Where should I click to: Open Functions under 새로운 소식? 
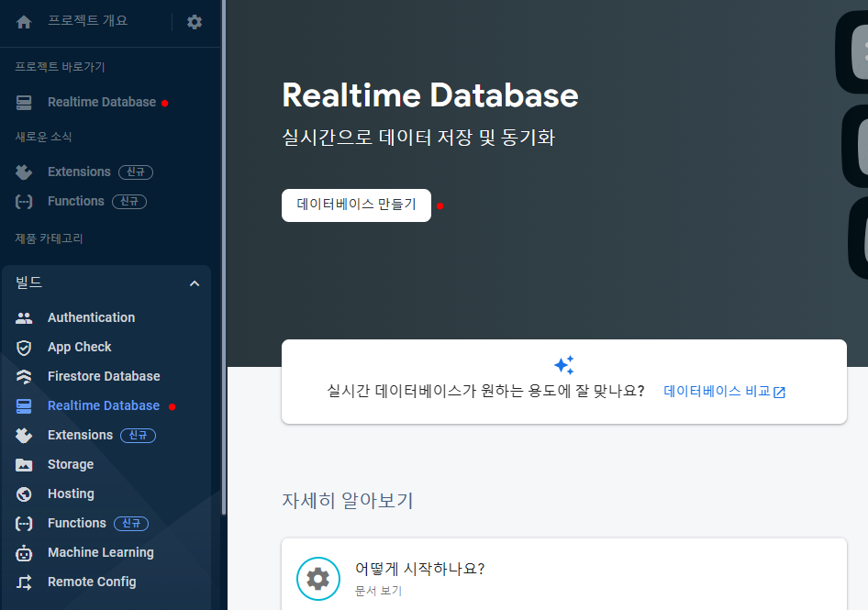pos(76,201)
